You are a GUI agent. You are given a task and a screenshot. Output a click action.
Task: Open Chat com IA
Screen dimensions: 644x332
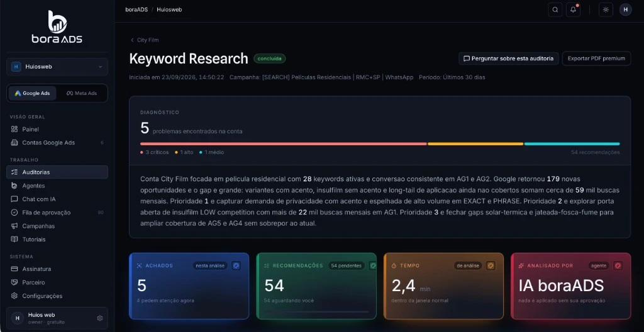coord(57,199)
